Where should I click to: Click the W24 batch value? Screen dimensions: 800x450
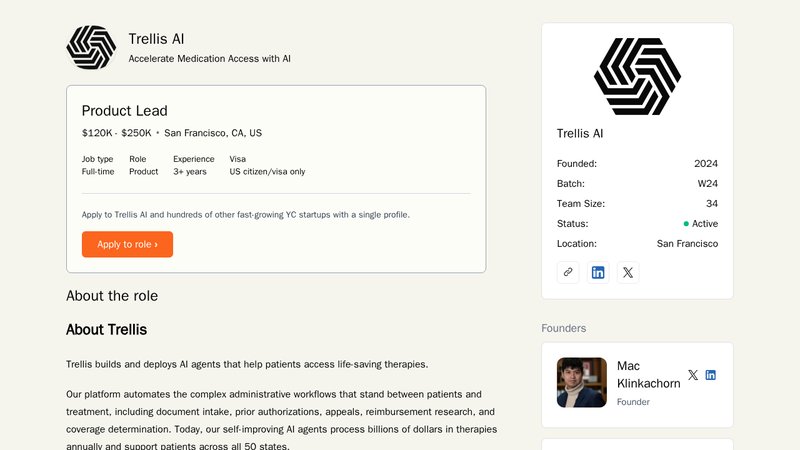[708, 184]
